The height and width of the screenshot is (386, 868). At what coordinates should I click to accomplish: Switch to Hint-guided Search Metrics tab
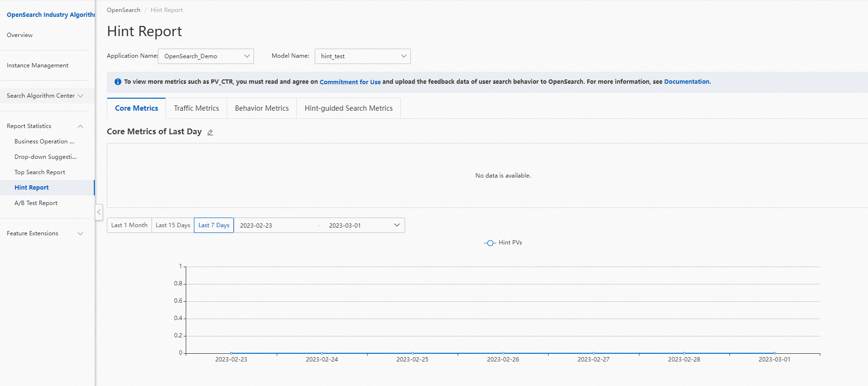349,108
